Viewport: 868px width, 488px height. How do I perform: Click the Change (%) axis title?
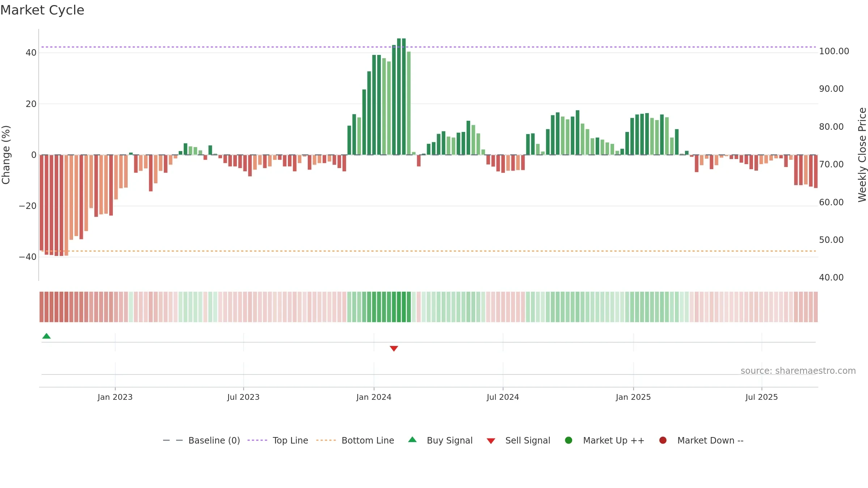click(6, 155)
